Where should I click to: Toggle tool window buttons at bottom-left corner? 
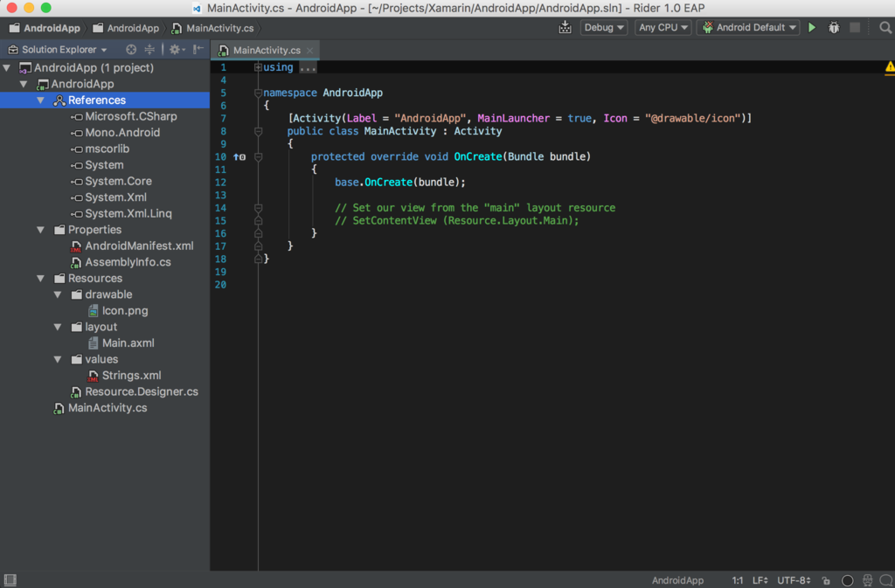coord(10,580)
